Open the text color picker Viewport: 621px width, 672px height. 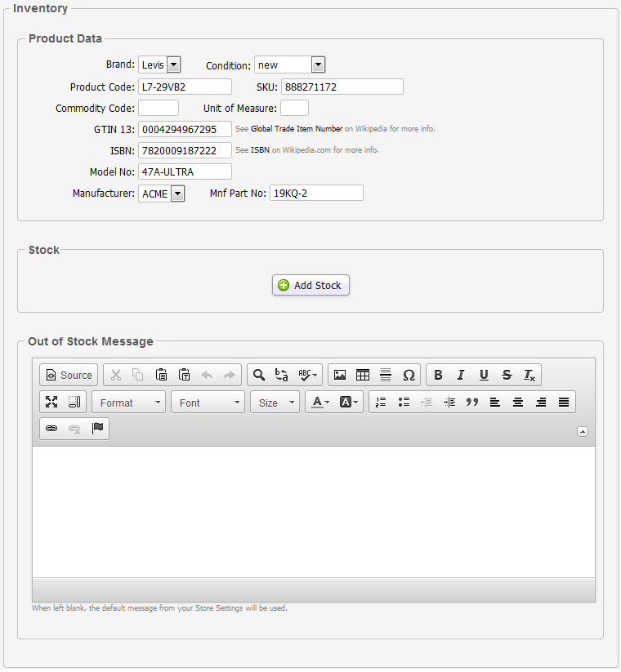coord(318,402)
